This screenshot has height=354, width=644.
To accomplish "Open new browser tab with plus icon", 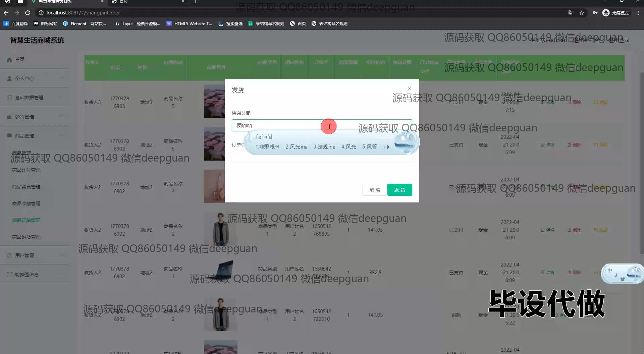I will (196, 2).
